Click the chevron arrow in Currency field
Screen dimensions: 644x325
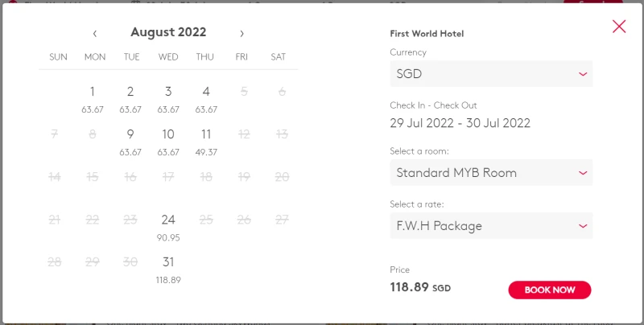click(x=583, y=75)
